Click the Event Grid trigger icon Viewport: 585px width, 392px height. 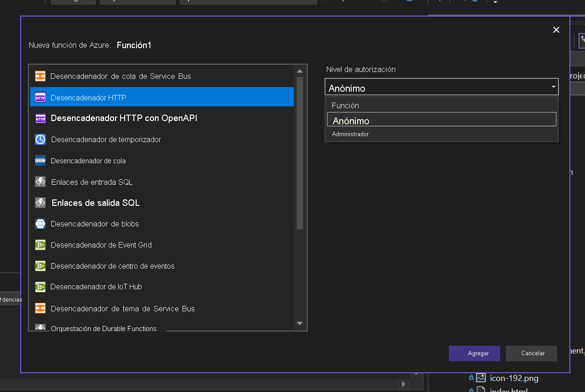(x=40, y=245)
